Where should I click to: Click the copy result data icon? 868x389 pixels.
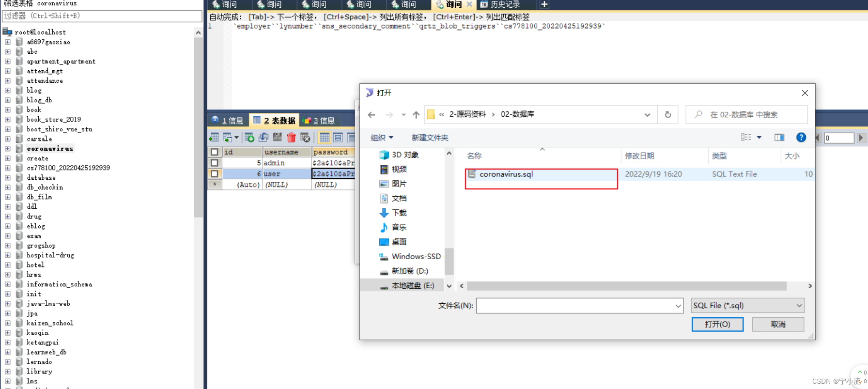tap(227, 138)
